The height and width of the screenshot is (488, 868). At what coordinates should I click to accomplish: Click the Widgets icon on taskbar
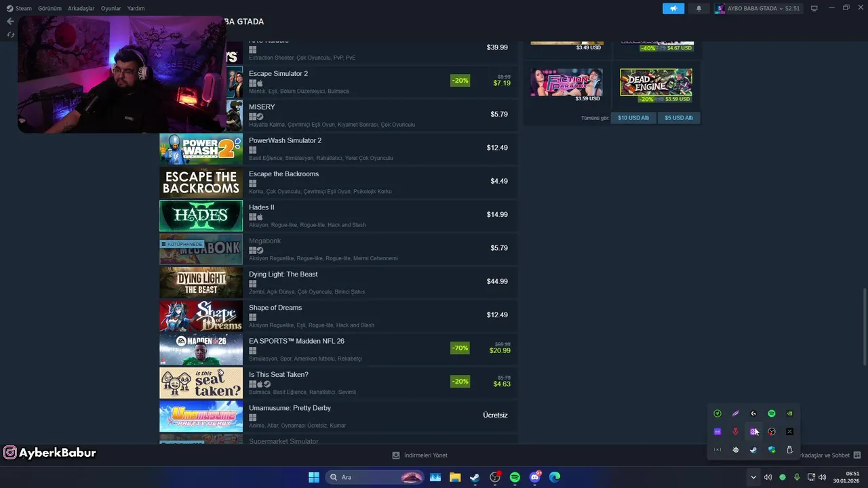(435, 477)
